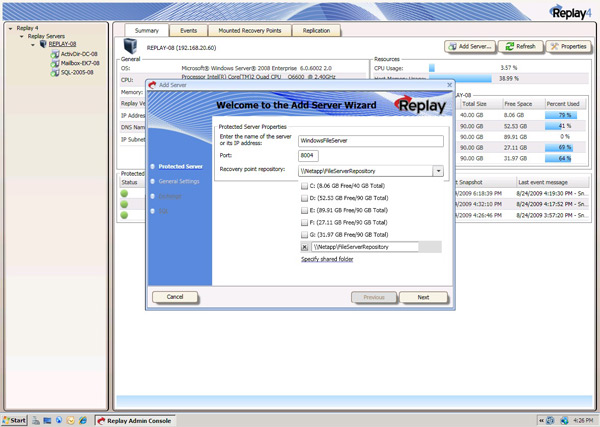Select the Mailbox-EK7-08 server icon

54,63
